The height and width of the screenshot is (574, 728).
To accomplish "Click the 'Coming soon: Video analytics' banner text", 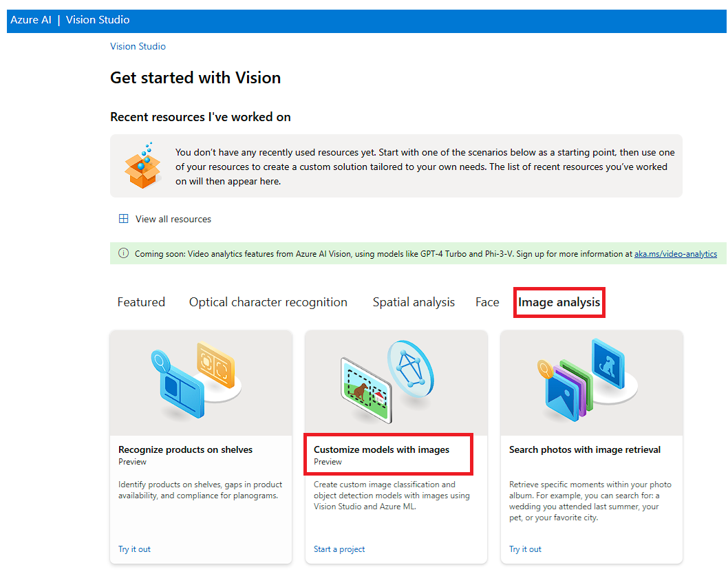I will [383, 254].
